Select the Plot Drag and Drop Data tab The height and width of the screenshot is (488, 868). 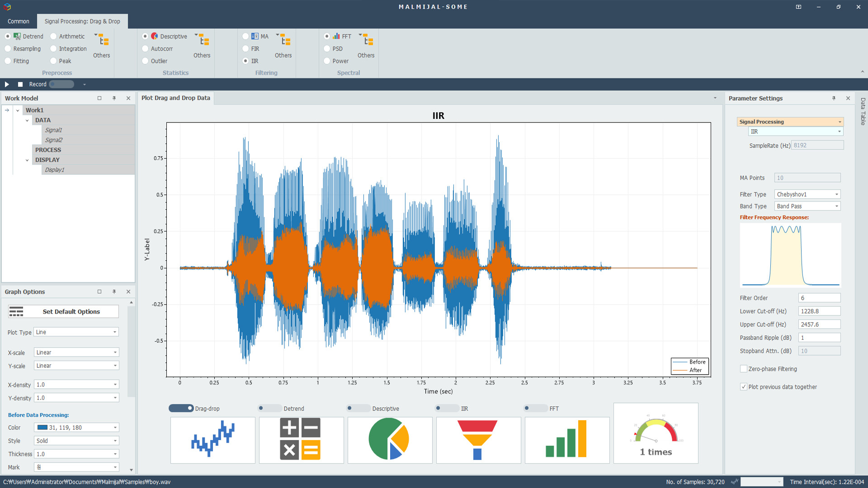pyautogui.click(x=175, y=98)
